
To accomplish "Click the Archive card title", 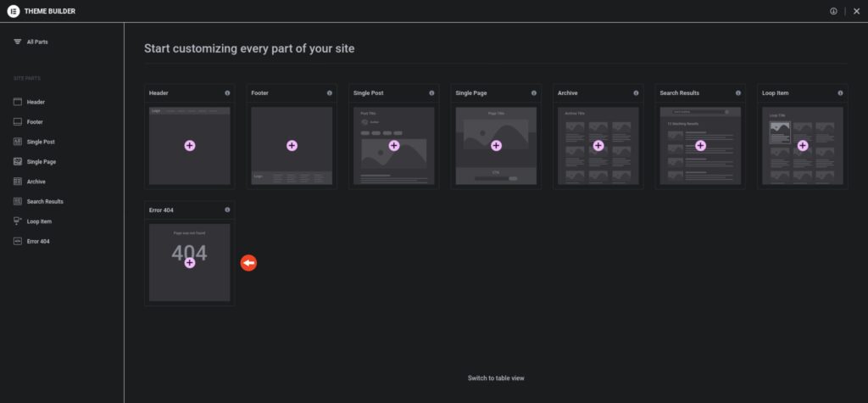I will [x=567, y=93].
